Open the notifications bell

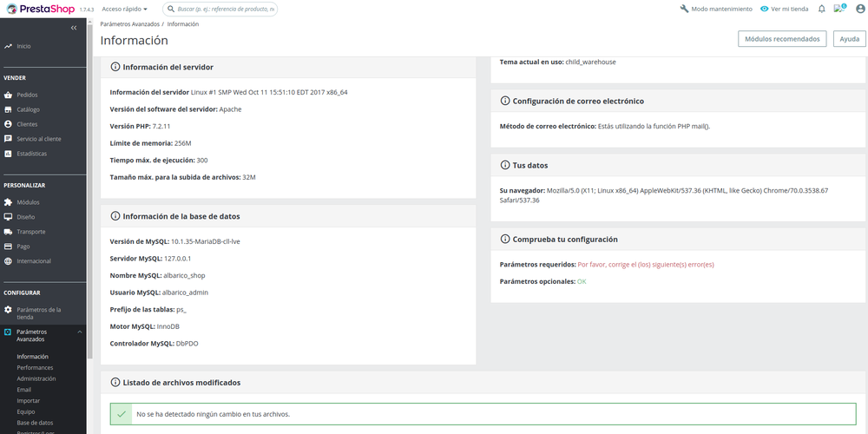pyautogui.click(x=821, y=9)
